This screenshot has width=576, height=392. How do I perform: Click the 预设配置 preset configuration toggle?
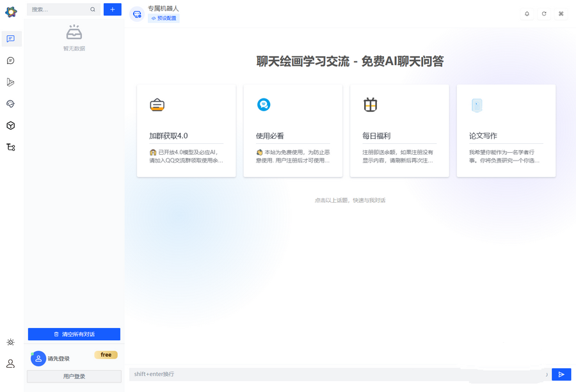point(164,18)
